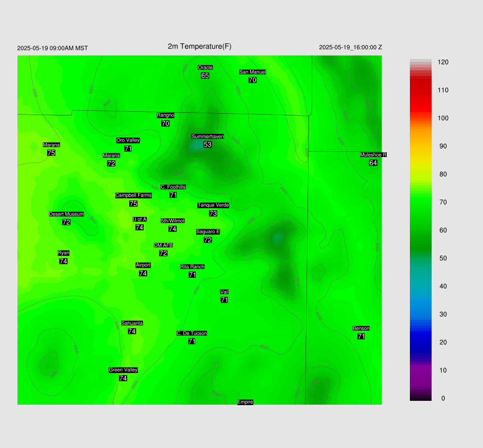Click the 120 label on the color scale

tap(443, 62)
